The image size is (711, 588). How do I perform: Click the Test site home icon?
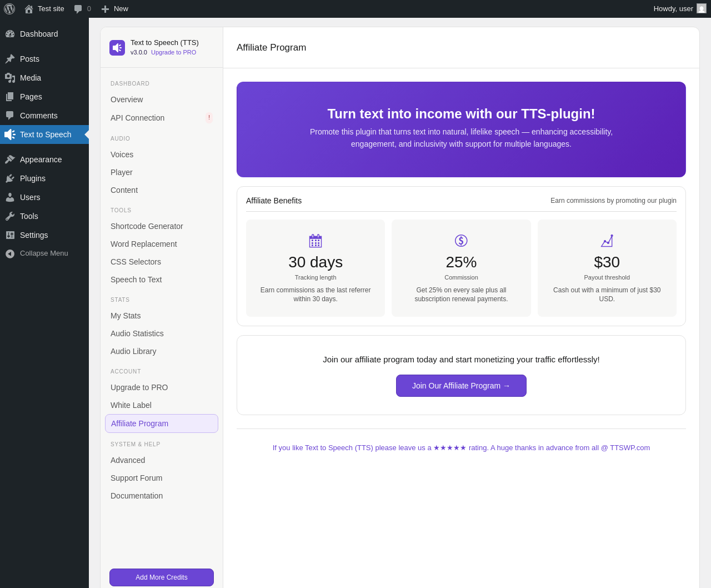point(29,9)
